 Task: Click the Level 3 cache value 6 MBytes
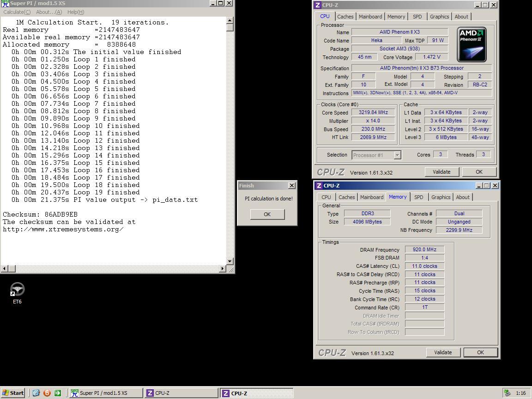click(446, 138)
